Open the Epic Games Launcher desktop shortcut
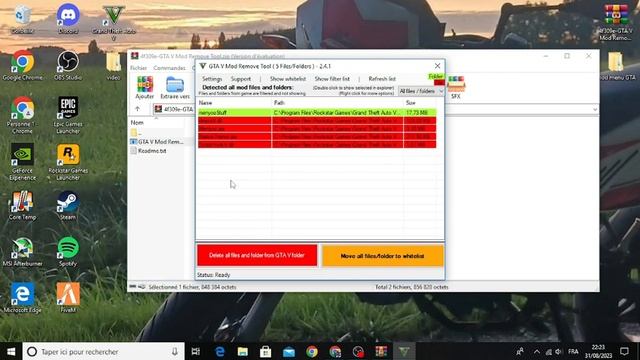The image size is (640, 360). click(x=68, y=115)
